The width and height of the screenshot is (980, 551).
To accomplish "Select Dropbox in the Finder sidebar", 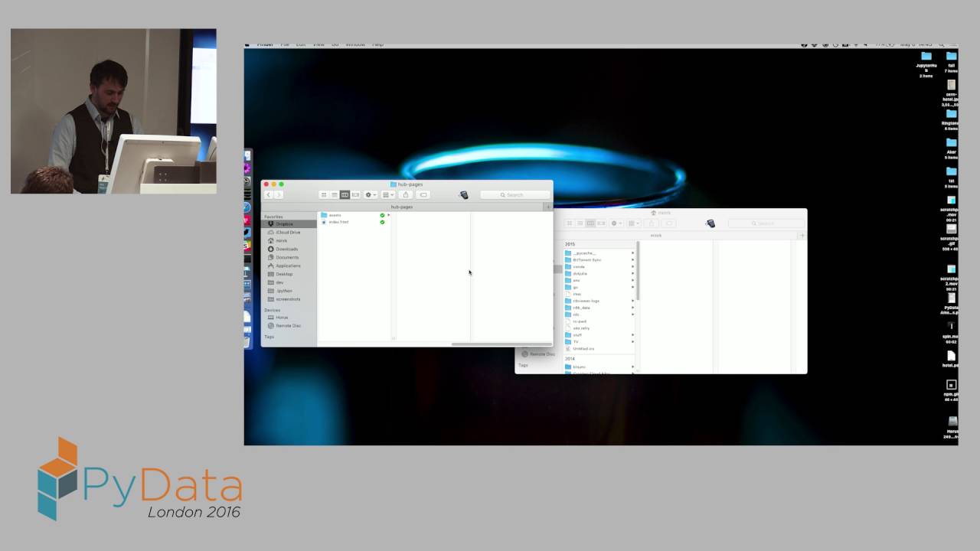I will pyautogui.click(x=289, y=224).
